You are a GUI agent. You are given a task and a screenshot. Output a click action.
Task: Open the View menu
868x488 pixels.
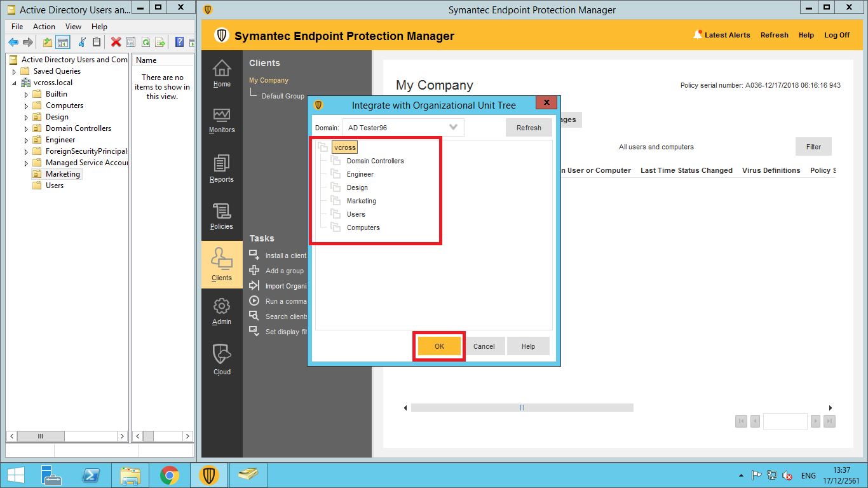(73, 27)
